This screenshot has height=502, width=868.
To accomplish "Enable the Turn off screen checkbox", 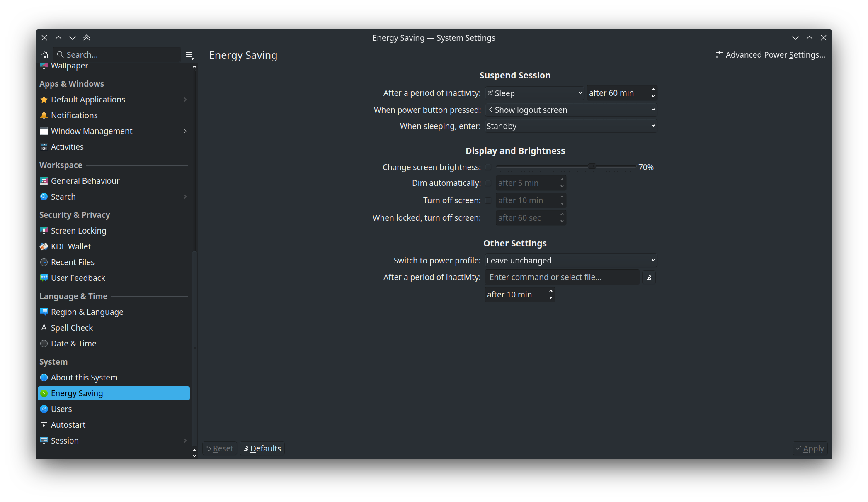I will pos(488,200).
